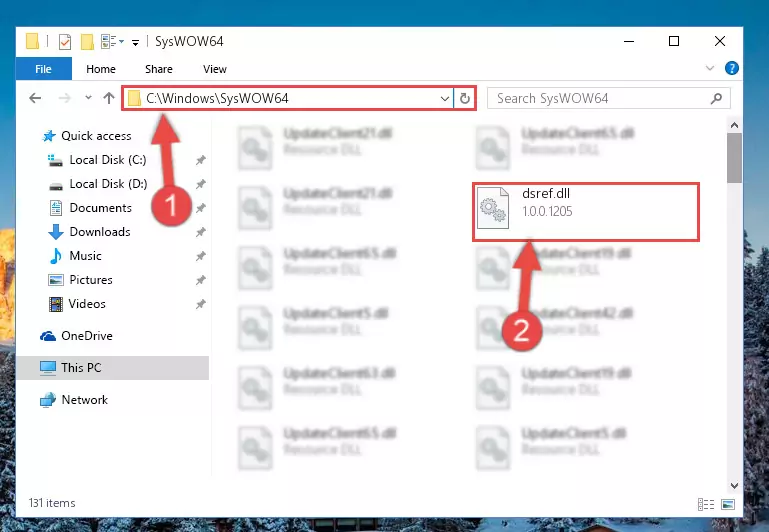
Task: Select the dsref.dll file
Action: click(x=586, y=212)
